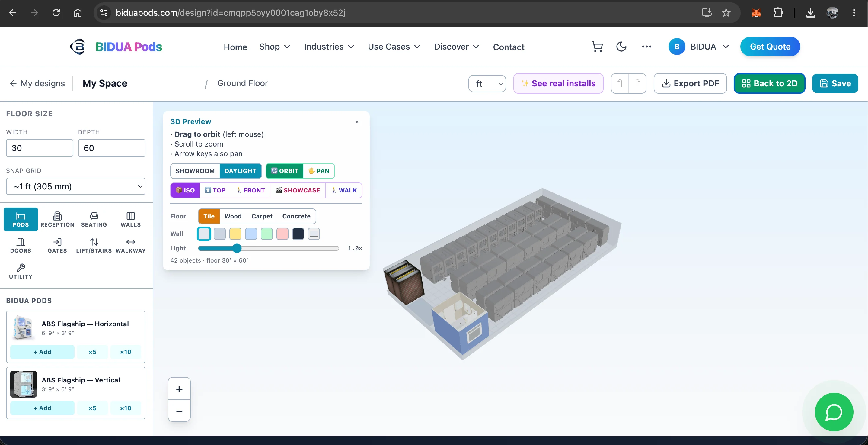Enable Pan camera mode
Viewport: 868px width, 445px height.
[x=319, y=171]
